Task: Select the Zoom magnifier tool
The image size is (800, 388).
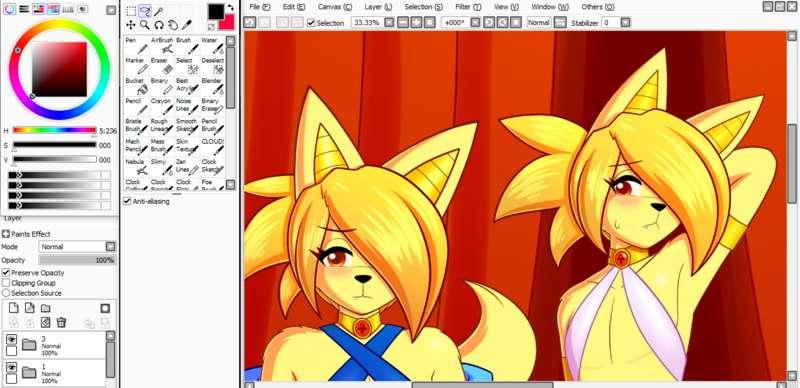Action: [145, 25]
